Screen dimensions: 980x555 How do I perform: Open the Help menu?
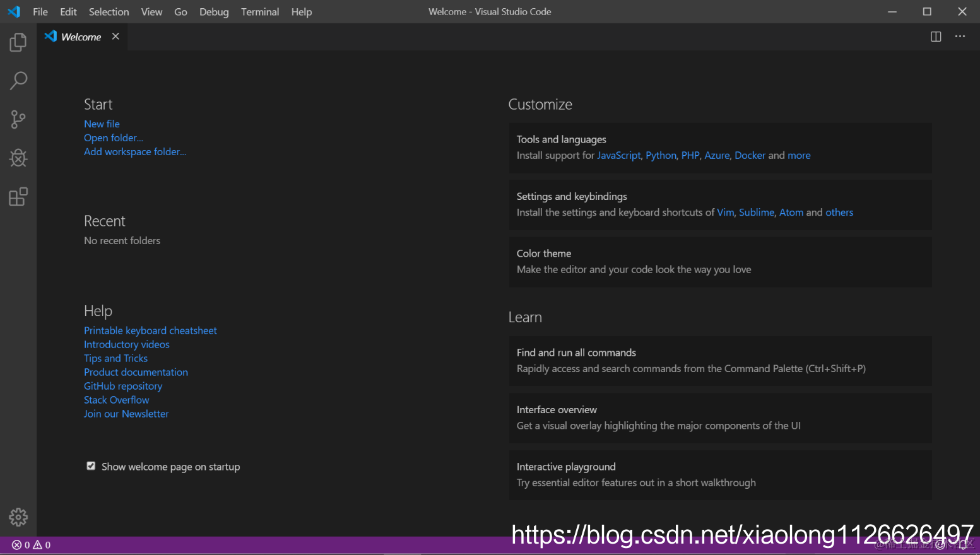pos(302,12)
